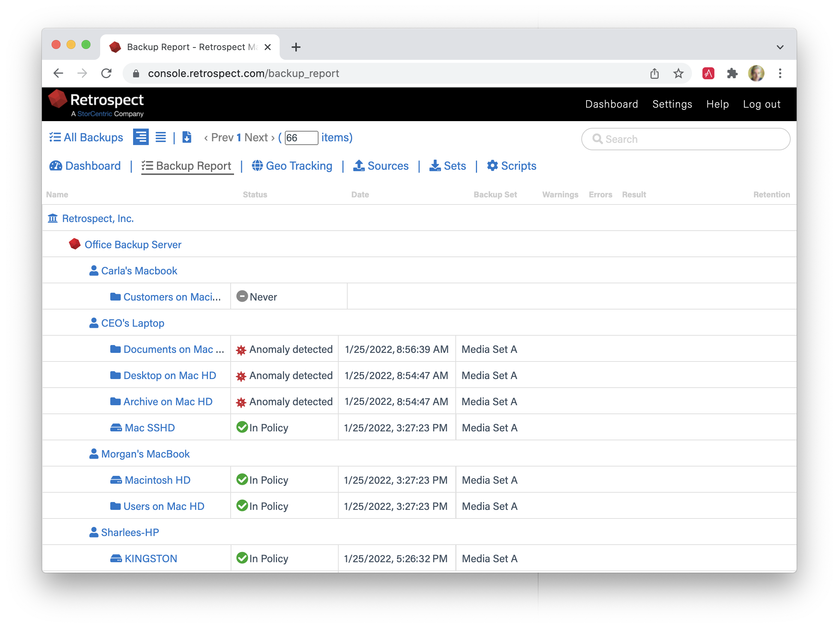Screen dimensions: 840x628
Task: Click the browser extensions puzzle icon
Action: click(732, 73)
